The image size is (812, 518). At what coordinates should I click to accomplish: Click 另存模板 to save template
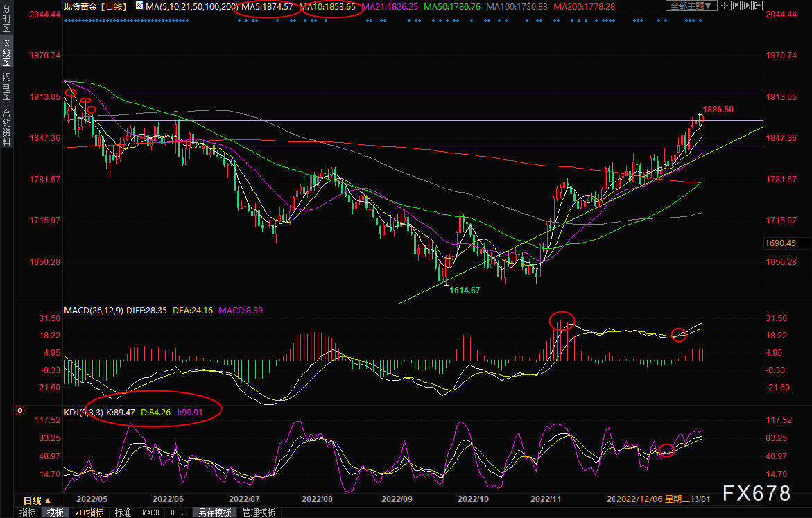[x=215, y=512]
